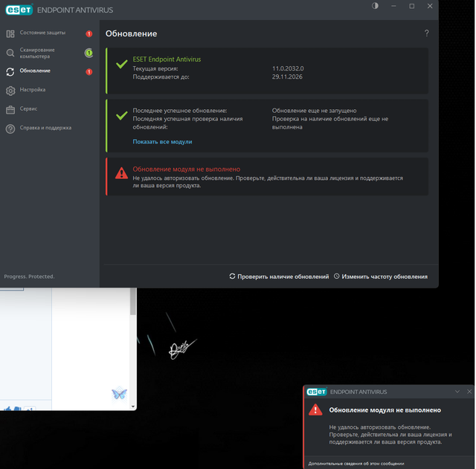Open the Состояние защиты section

tap(42, 33)
